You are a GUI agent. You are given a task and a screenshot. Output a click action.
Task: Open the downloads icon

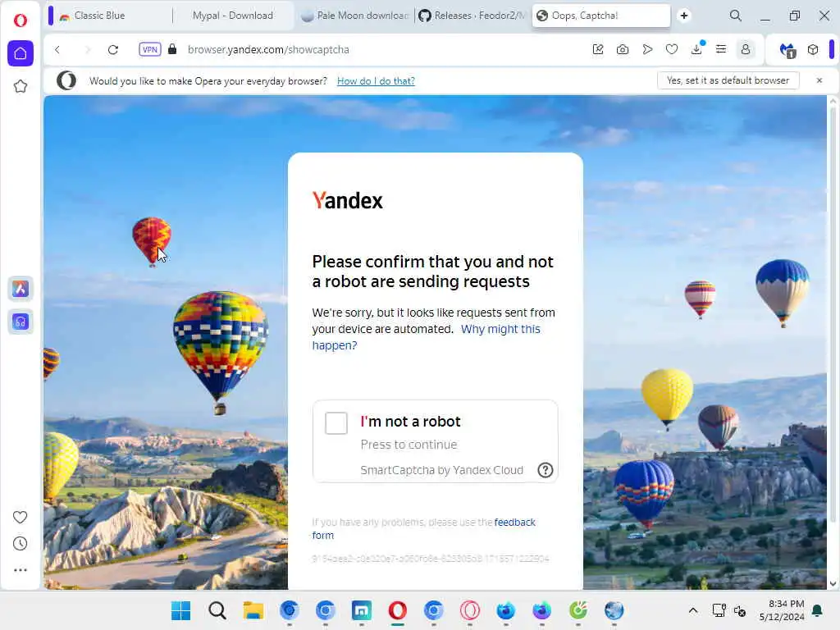coord(696,50)
